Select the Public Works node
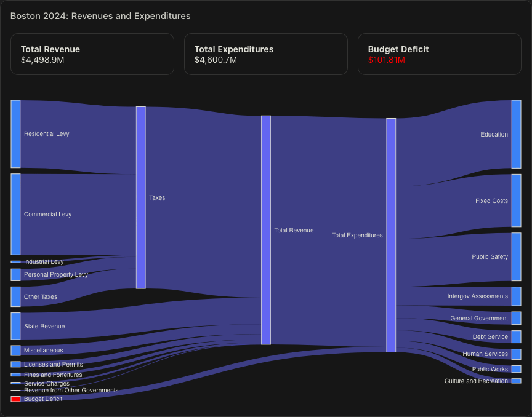 pyautogui.click(x=517, y=369)
